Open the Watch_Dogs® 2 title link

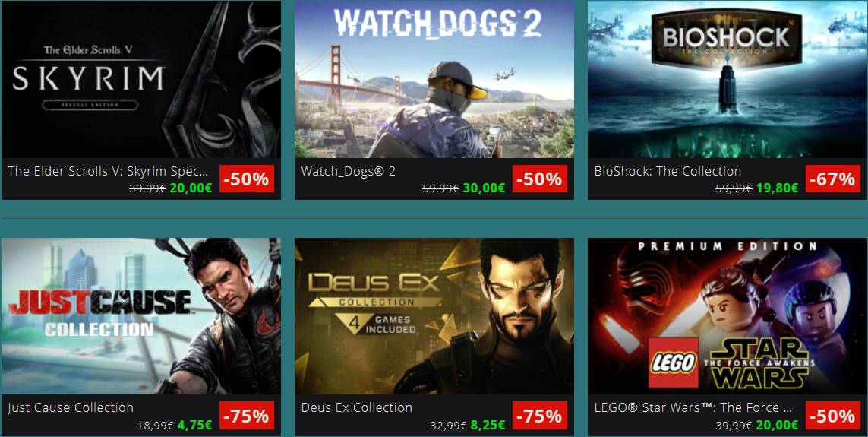pos(349,171)
